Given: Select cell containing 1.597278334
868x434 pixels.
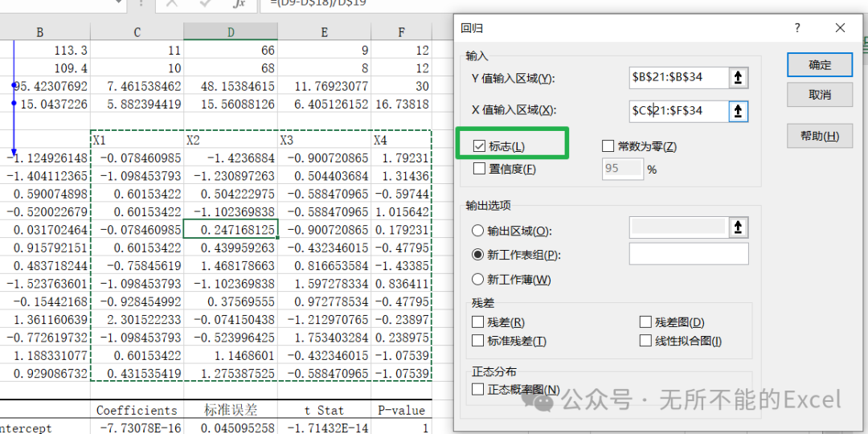Looking at the screenshot, I should (325, 283).
